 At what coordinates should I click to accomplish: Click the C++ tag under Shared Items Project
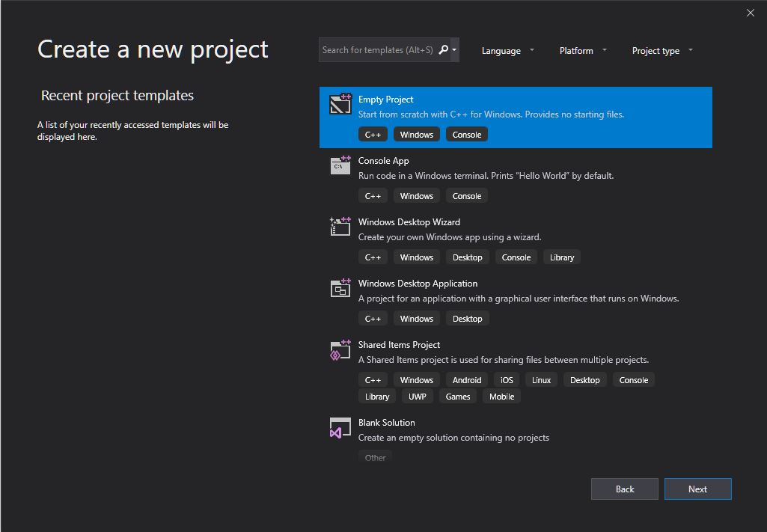coord(373,380)
